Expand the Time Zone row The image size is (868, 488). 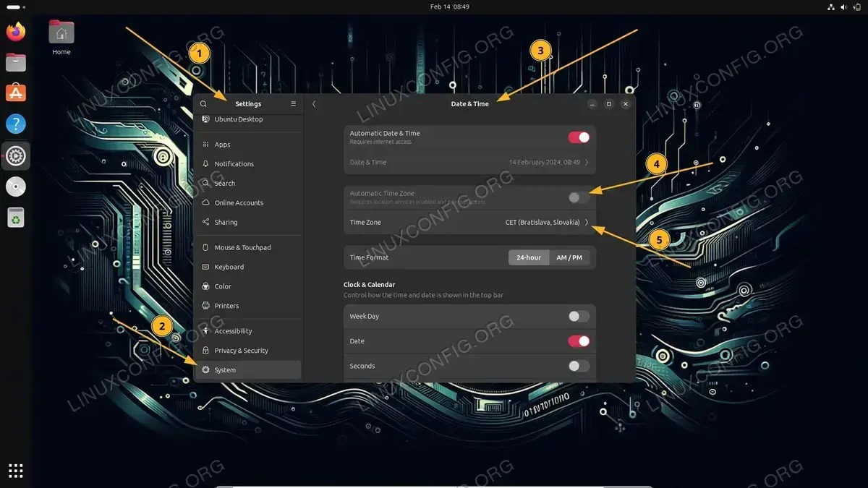[587, 222]
